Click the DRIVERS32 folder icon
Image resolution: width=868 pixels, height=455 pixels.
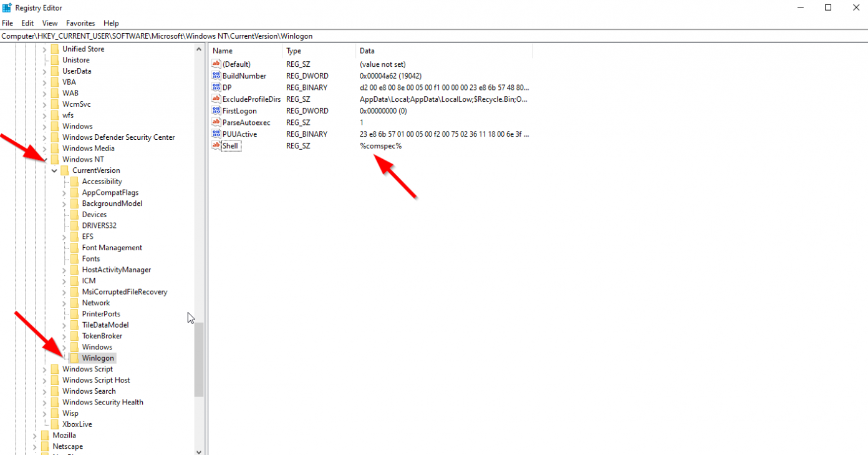[x=74, y=225]
